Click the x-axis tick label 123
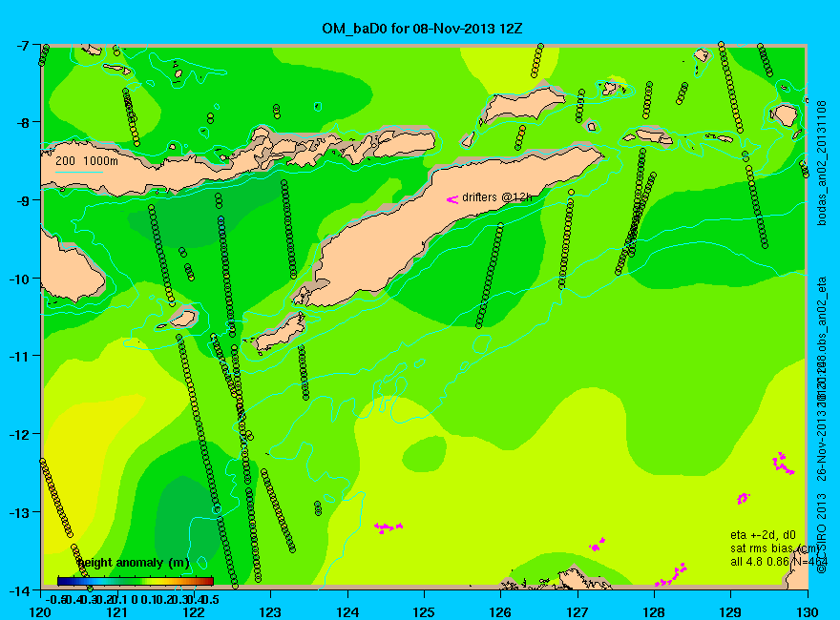Screen dimensions: 840x620 click(x=270, y=611)
